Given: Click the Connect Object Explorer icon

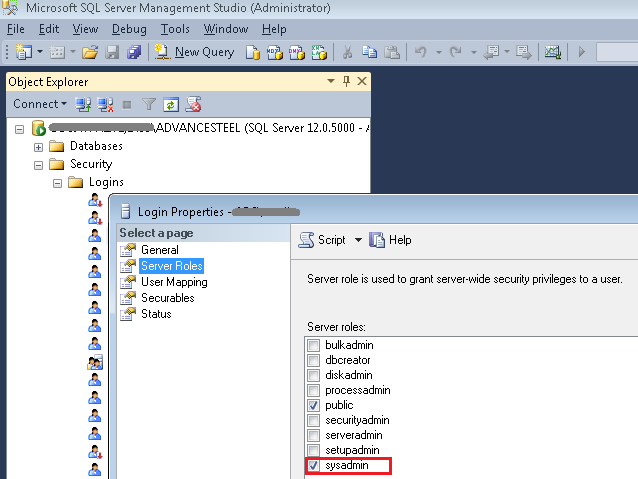Looking at the screenshot, I should 83,105.
